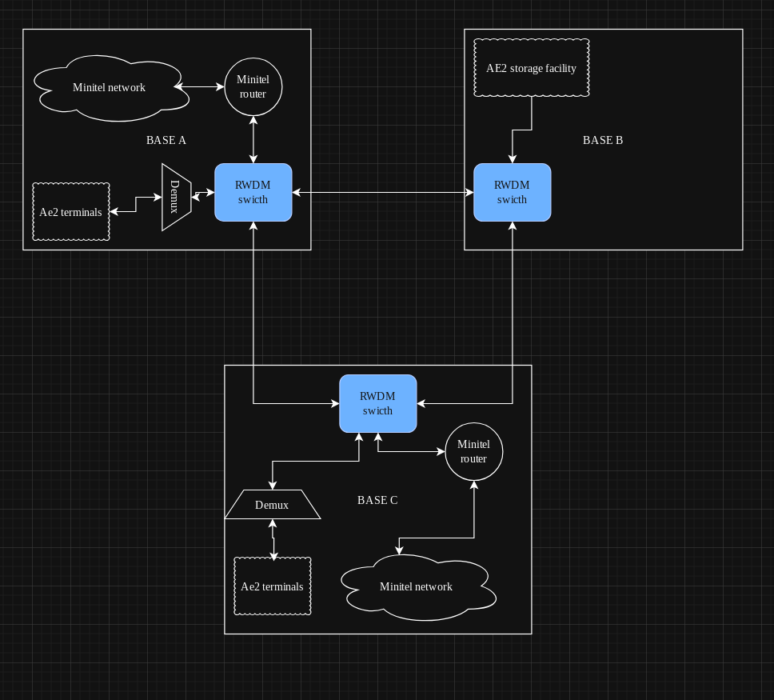Select the BASE A text label
This screenshot has height=700, width=774.
[x=166, y=140]
